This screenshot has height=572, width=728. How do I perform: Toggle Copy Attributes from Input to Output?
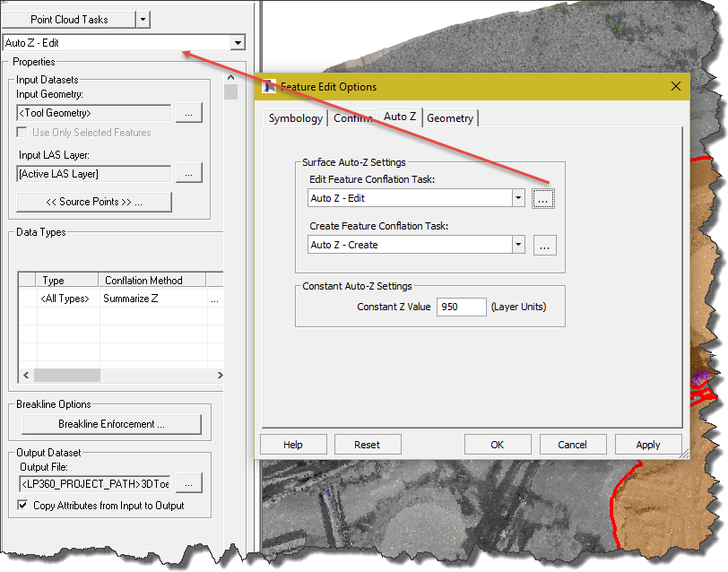point(22,505)
